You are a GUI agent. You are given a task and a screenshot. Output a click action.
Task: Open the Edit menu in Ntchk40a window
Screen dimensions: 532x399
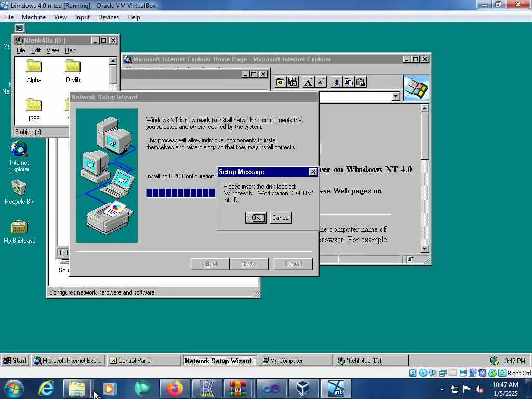[36, 50]
